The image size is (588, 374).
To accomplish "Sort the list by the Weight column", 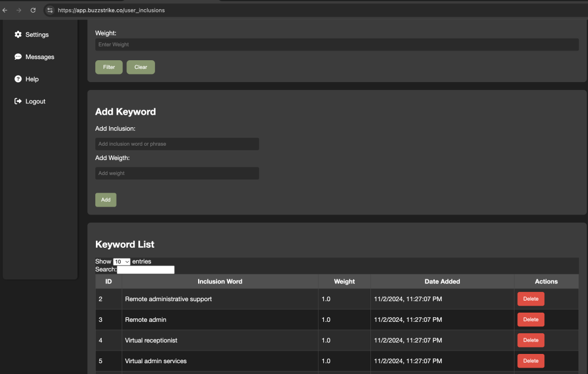I will point(345,282).
